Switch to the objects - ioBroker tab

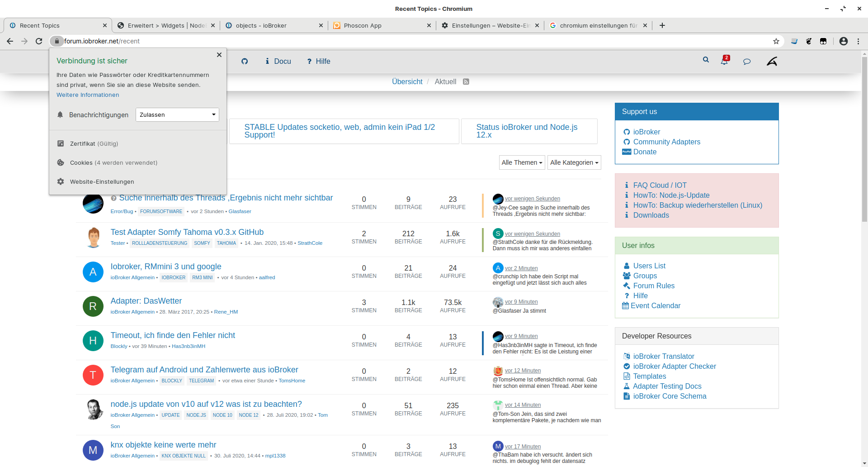[274, 25]
